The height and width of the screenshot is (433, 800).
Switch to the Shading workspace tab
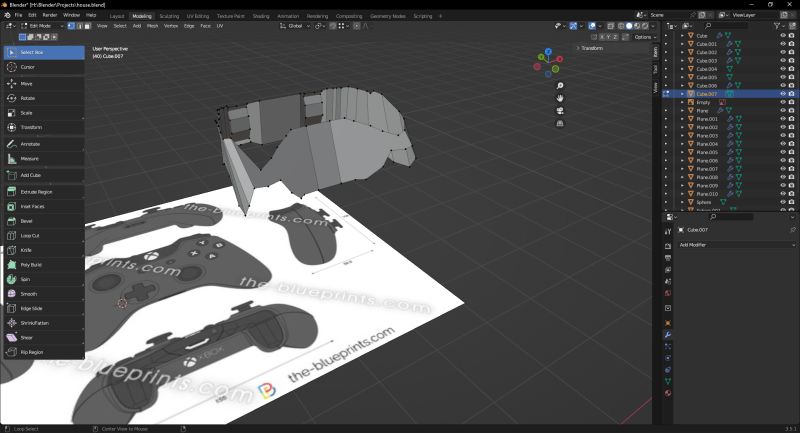(x=261, y=16)
